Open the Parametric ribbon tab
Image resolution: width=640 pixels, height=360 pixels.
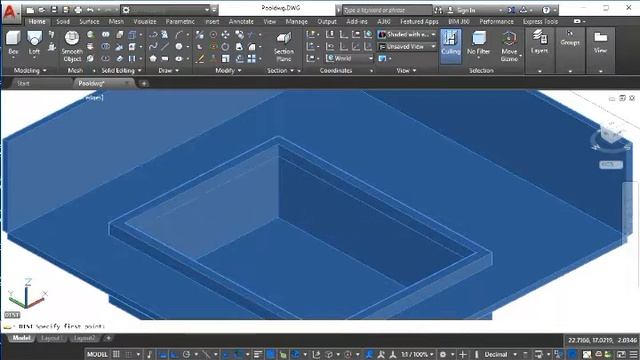click(180, 21)
